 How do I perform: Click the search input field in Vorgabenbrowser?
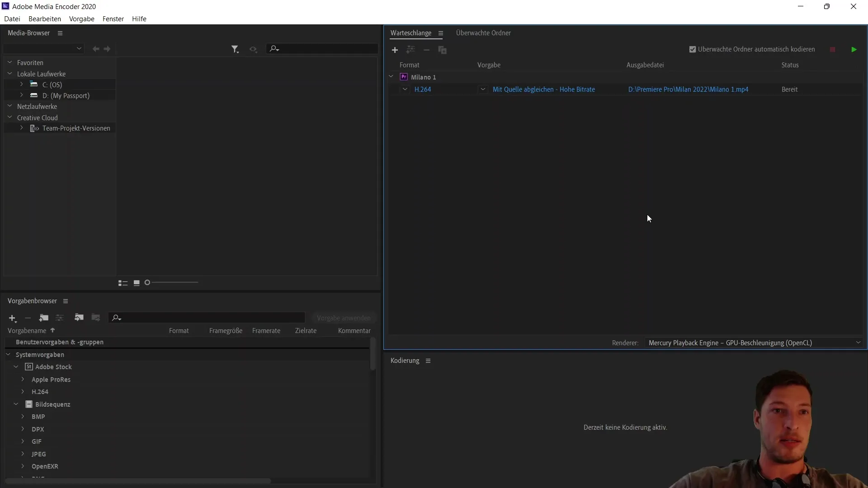[x=209, y=317]
